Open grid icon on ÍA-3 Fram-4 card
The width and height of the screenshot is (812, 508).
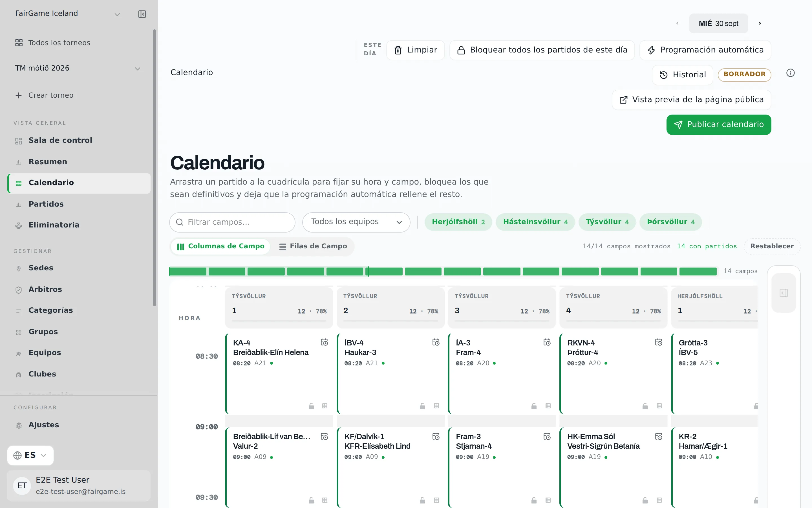(x=548, y=406)
